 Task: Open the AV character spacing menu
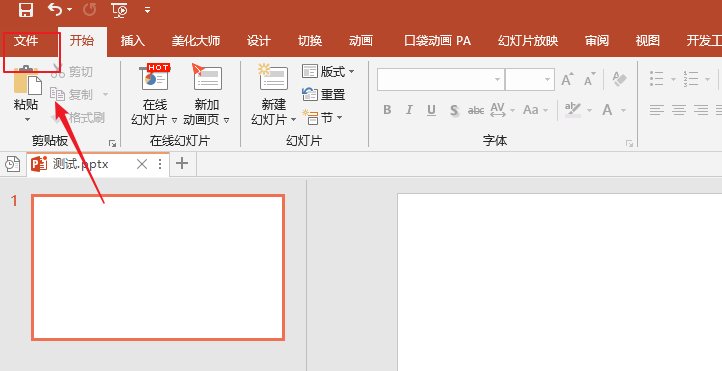502,110
